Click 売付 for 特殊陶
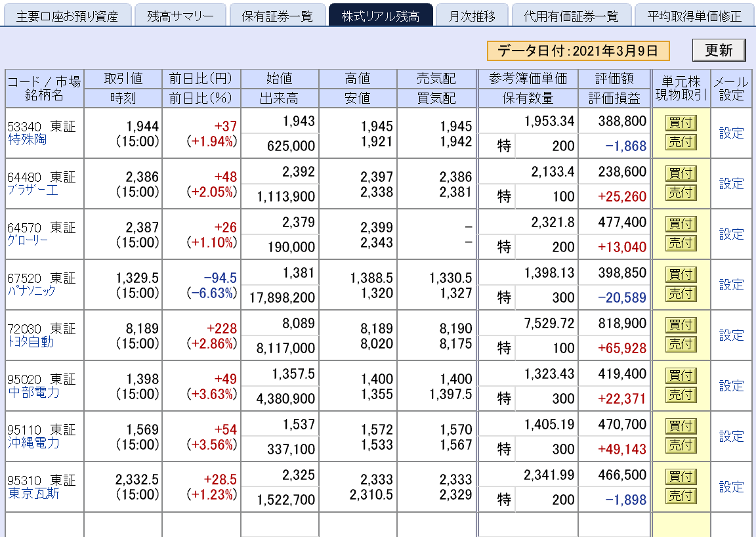This screenshot has width=756, height=537. pos(681,142)
